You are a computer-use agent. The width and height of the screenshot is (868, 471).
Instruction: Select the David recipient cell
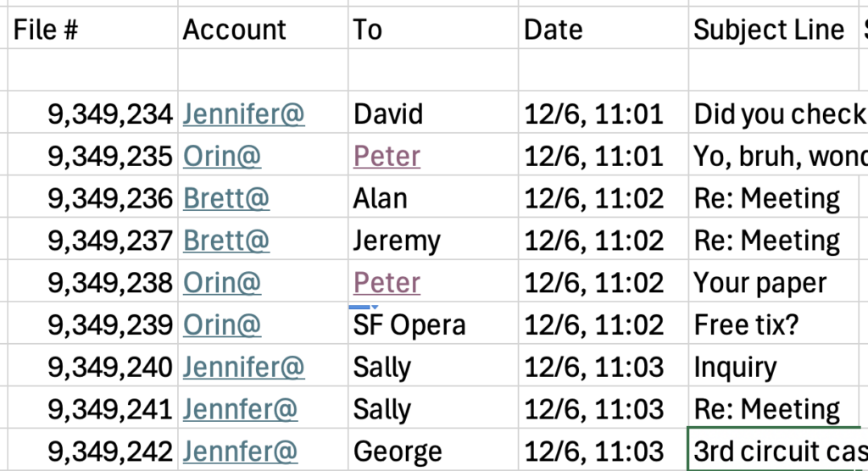[433, 114]
